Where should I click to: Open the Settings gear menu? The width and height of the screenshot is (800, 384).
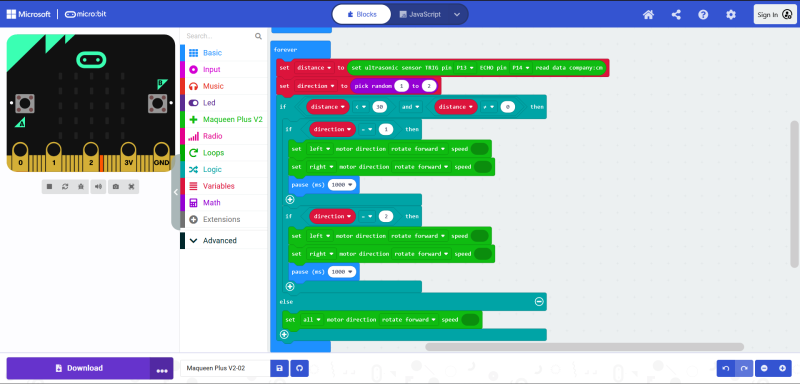(x=731, y=15)
